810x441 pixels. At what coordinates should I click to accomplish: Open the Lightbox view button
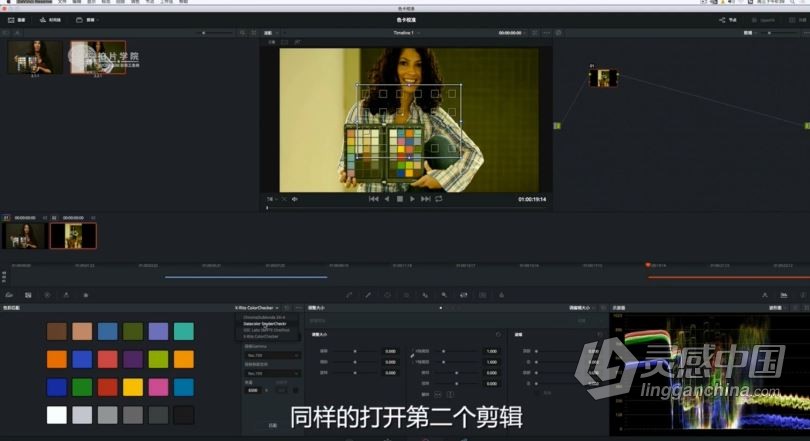(797, 20)
